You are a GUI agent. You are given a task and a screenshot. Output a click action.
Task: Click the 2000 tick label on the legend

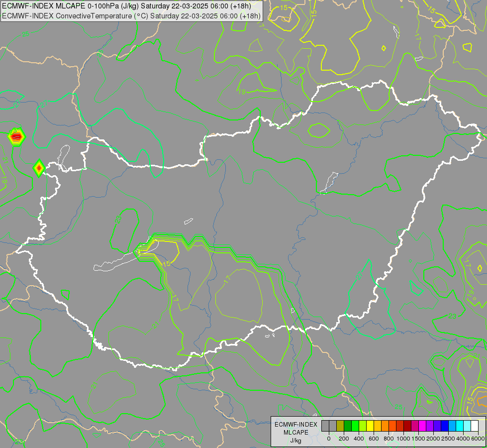(x=433, y=439)
